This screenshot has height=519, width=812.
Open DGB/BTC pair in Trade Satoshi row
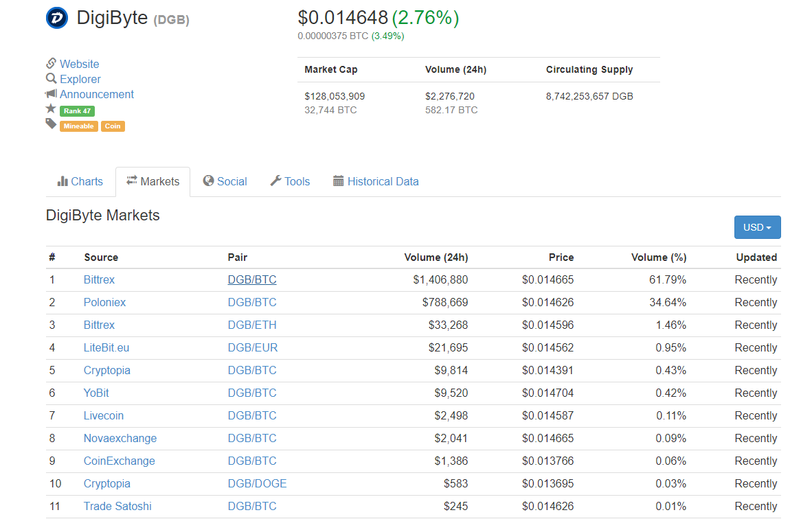[x=252, y=507]
